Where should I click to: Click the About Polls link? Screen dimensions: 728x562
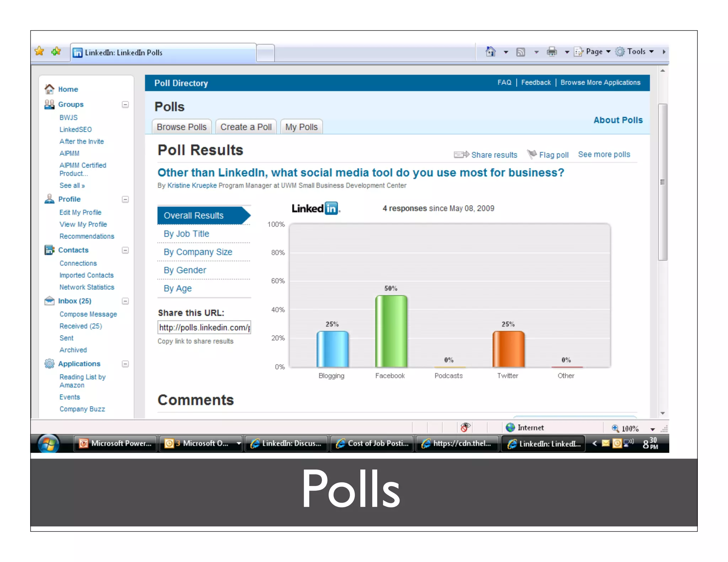pos(618,120)
